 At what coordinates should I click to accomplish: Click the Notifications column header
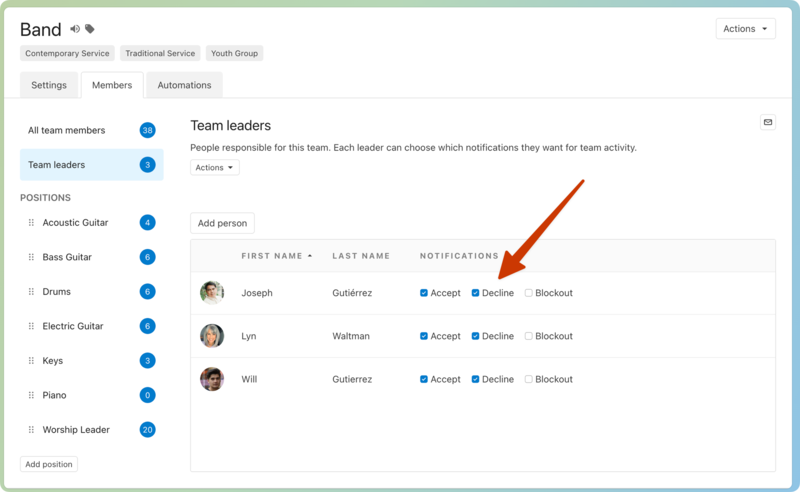[459, 256]
